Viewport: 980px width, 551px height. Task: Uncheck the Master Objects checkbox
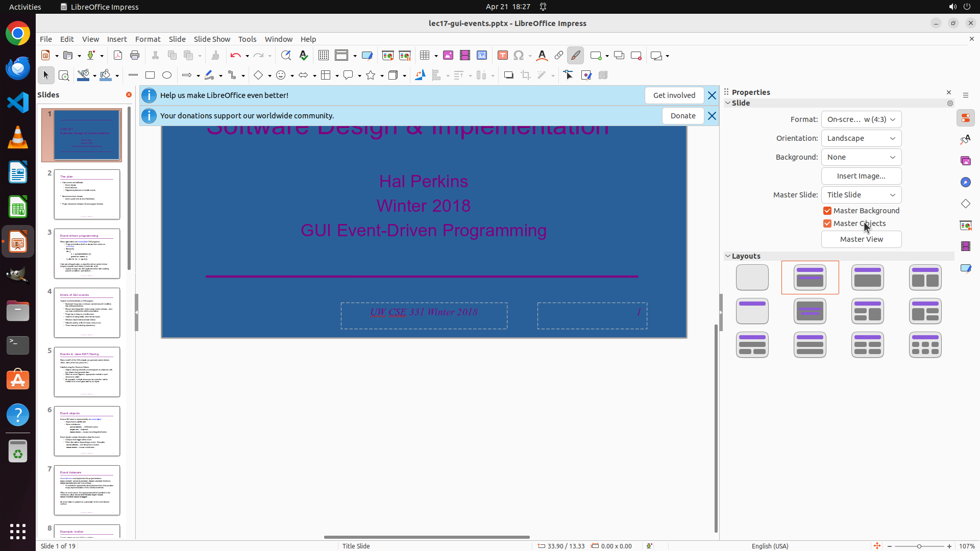point(827,223)
